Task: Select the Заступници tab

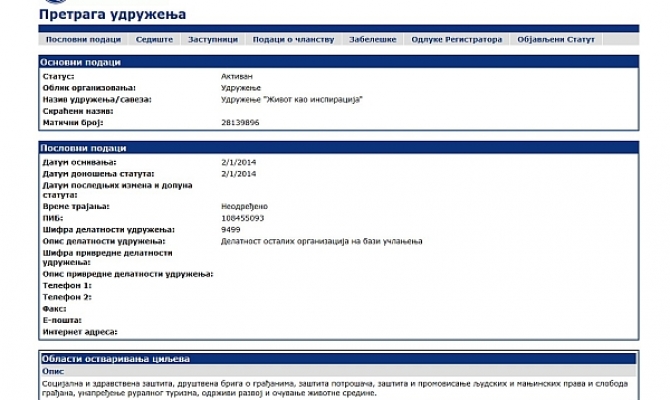Action: (213, 39)
